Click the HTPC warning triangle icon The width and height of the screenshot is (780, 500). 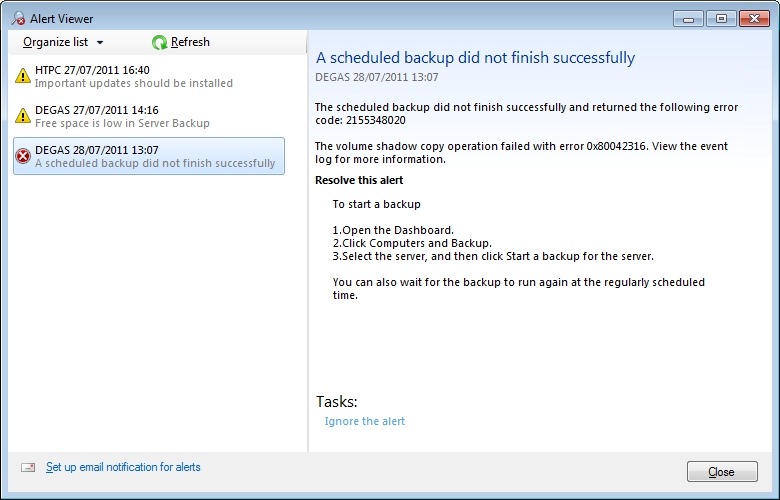click(23, 76)
